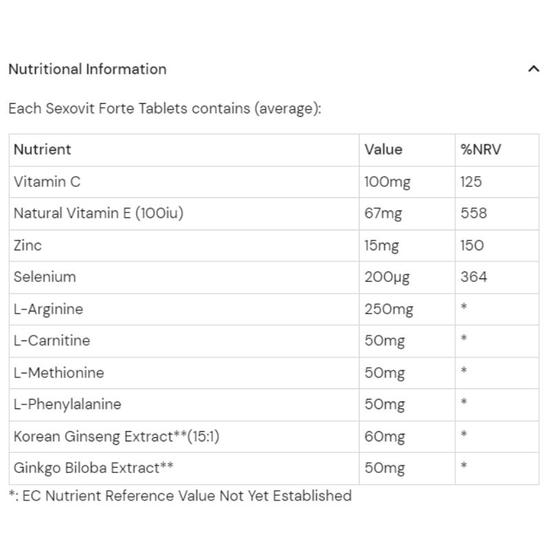
Task: Collapse the Nutritional Information chevron
Action: tap(534, 69)
